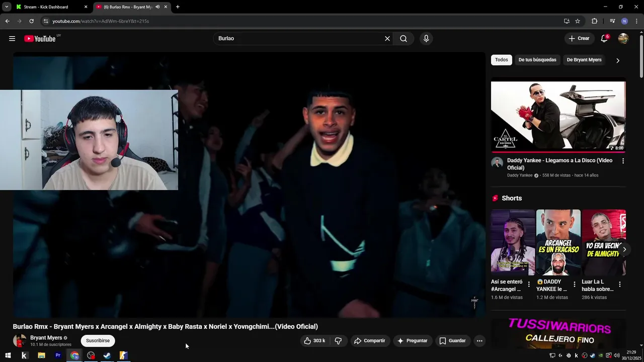Clear the search box with the X

[387, 39]
